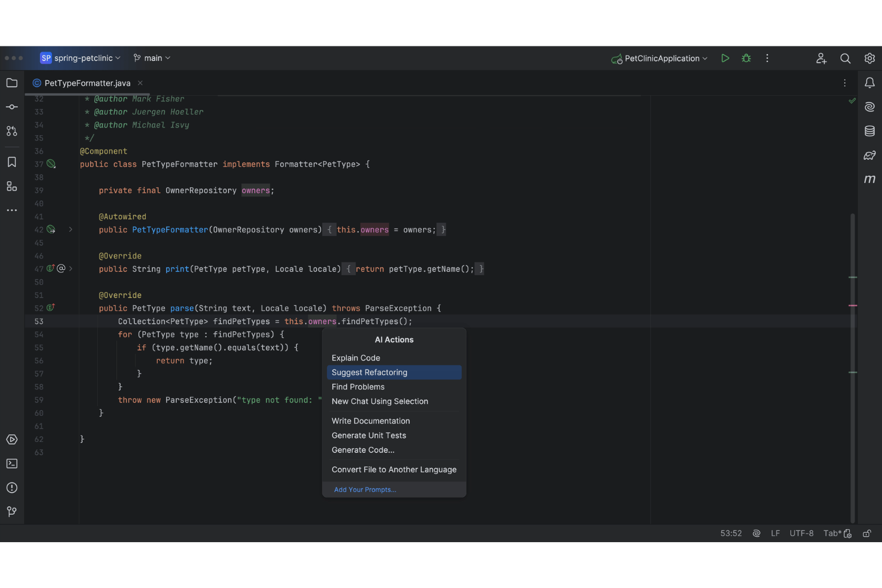Choose Write Documentation from AI Actions
882x588 pixels.
point(394,421)
